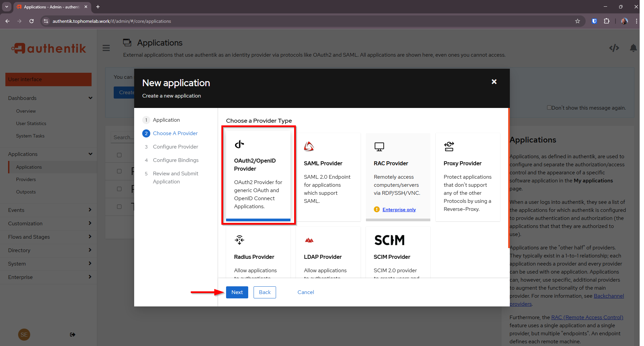Viewport: 644px width, 346px height.
Task: Select the SCIM Provider logo
Action: [389, 240]
